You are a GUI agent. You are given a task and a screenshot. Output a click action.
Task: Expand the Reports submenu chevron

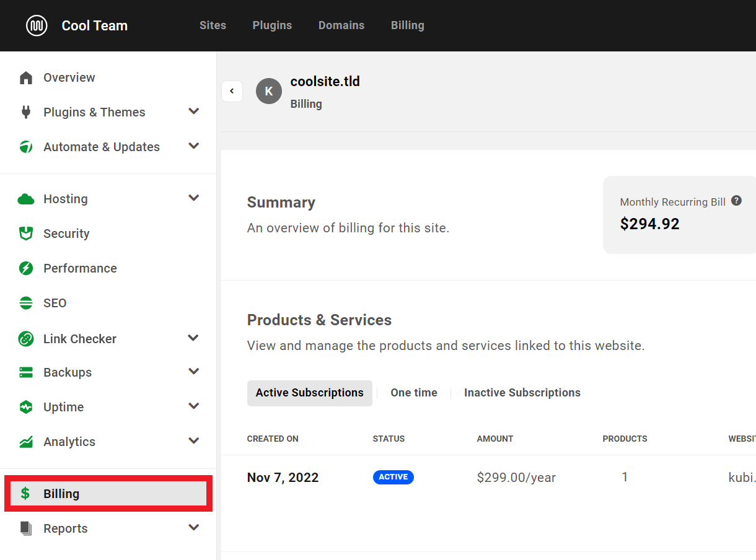coord(194,528)
